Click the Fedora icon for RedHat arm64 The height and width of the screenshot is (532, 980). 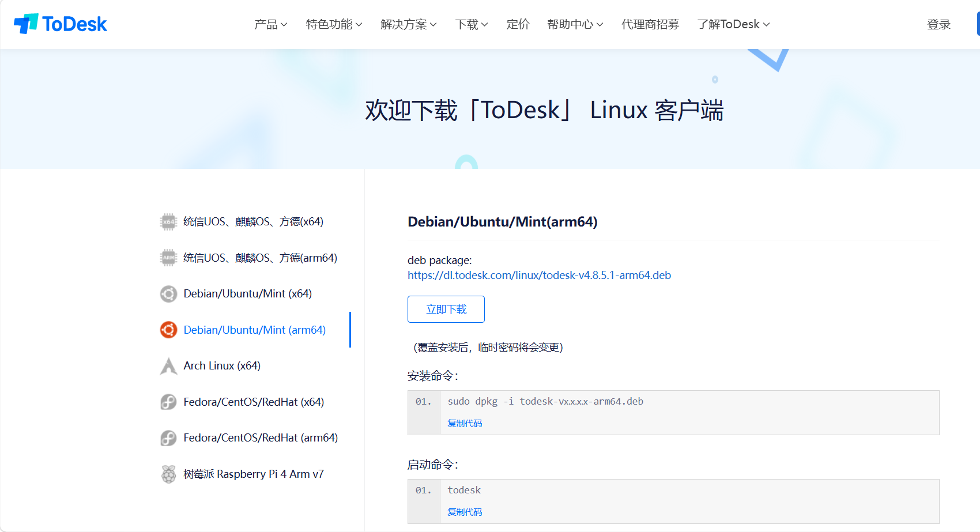pos(168,438)
